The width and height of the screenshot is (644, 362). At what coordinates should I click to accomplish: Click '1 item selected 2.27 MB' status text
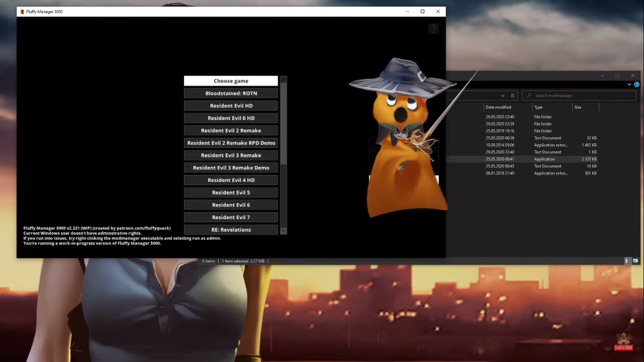pos(243,261)
